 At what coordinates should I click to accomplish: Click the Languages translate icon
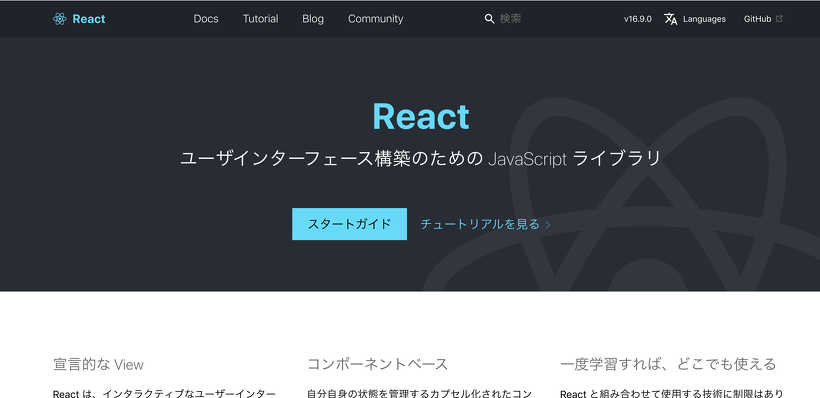(x=671, y=19)
